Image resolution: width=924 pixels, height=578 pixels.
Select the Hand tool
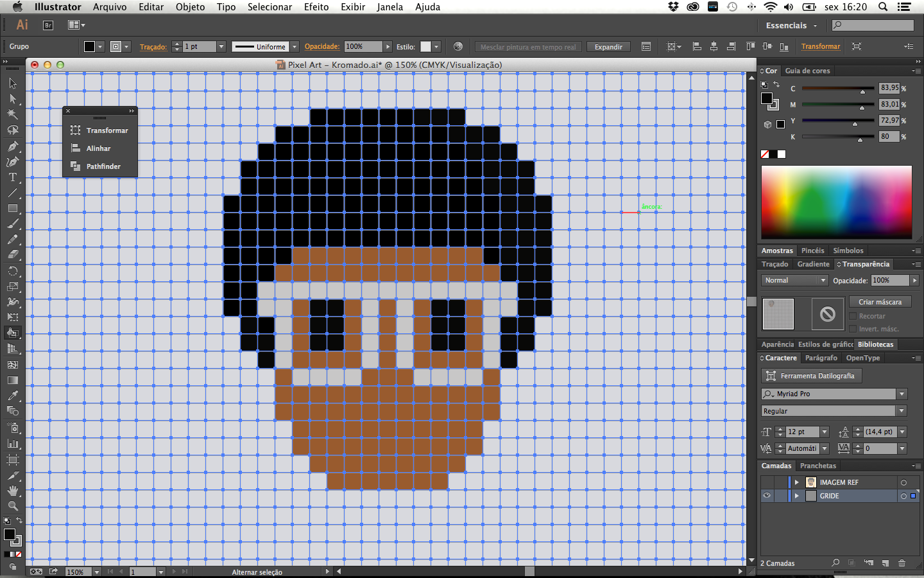pyautogui.click(x=13, y=491)
